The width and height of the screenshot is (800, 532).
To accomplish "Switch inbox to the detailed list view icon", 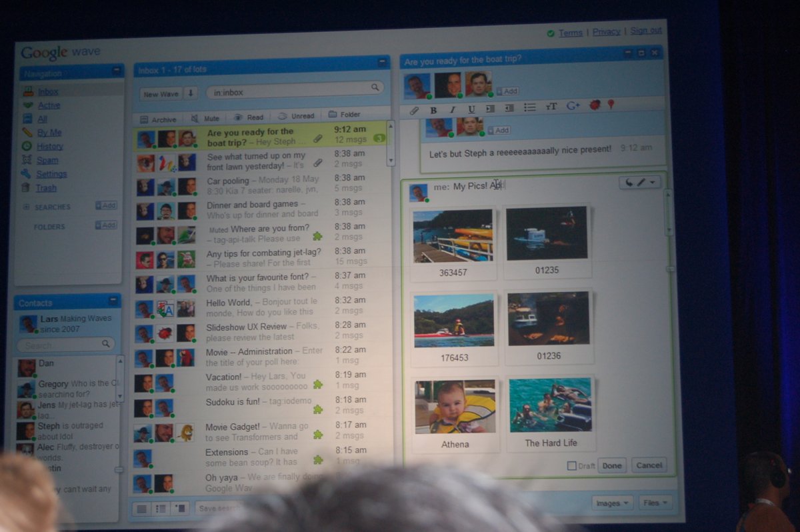I will pos(161,508).
